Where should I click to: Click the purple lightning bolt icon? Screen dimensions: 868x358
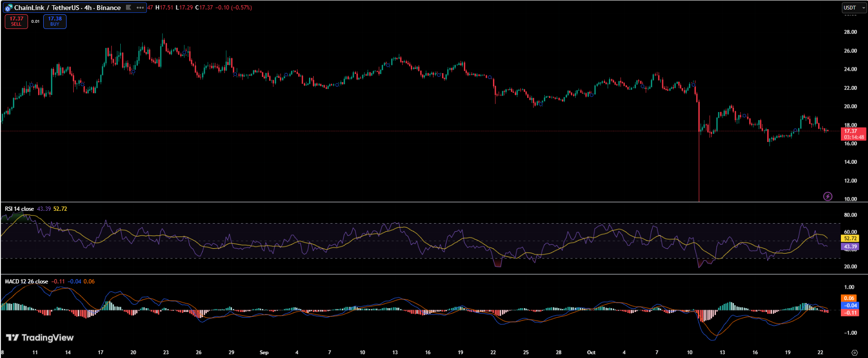pyautogui.click(x=828, y=196)
